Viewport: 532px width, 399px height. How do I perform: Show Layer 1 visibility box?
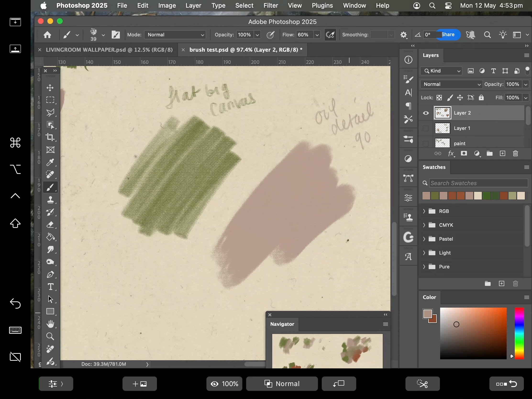point(426,128)
